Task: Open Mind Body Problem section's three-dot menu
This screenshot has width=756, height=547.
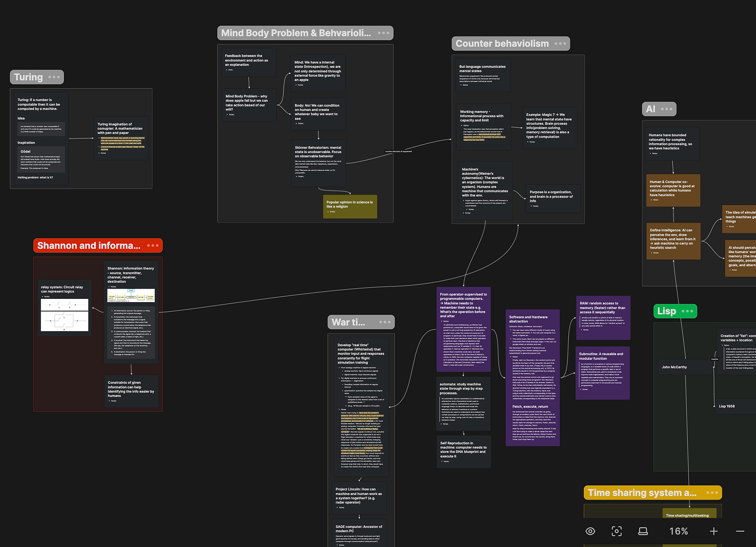Action: coord(384,33)
